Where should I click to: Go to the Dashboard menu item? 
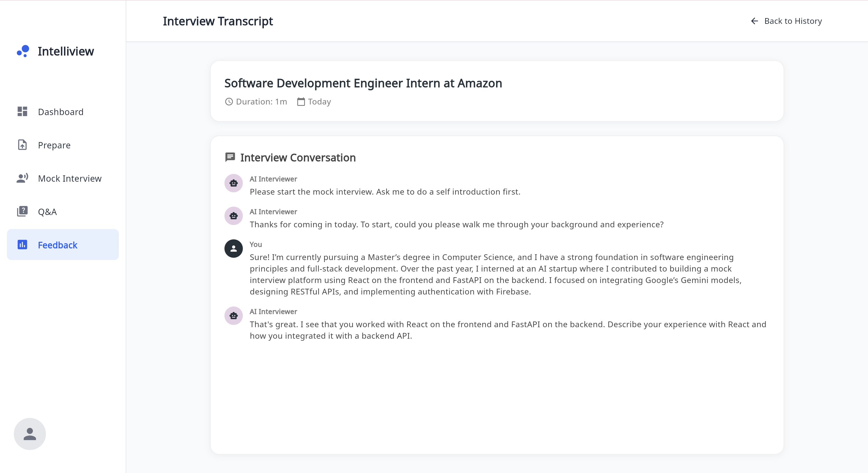[61, 112]
